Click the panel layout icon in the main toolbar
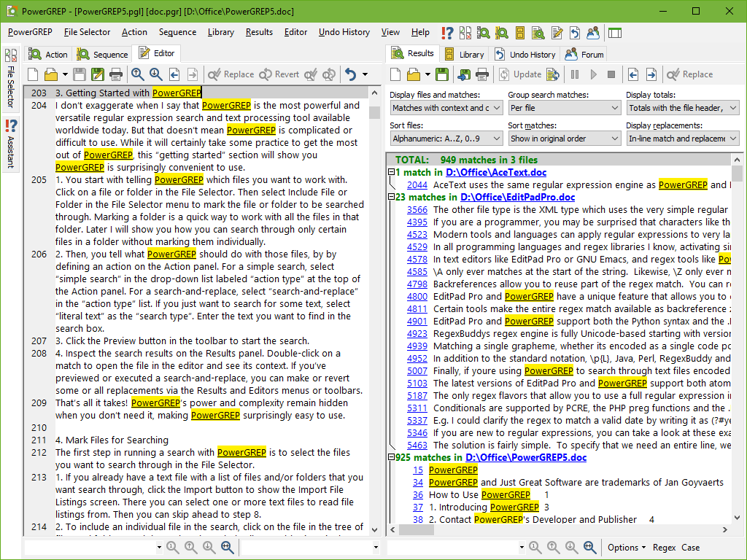The height and width of the screenshot is (560, 747). pos(614,33)
